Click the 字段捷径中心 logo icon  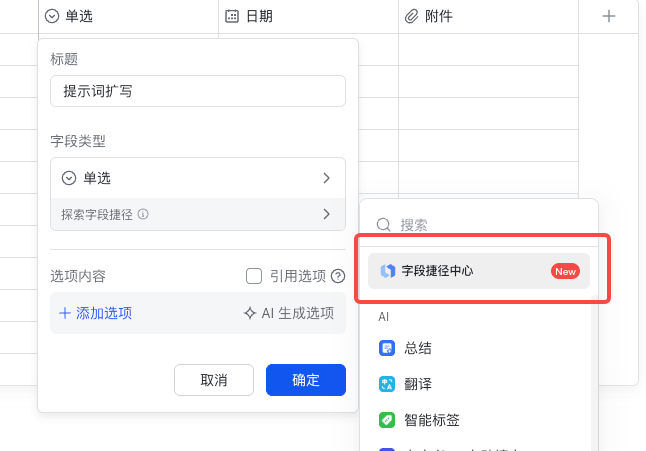(387, 271)
